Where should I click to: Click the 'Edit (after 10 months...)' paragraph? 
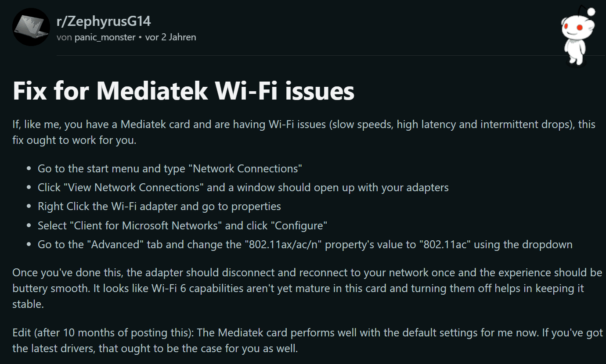click(307, 341)
